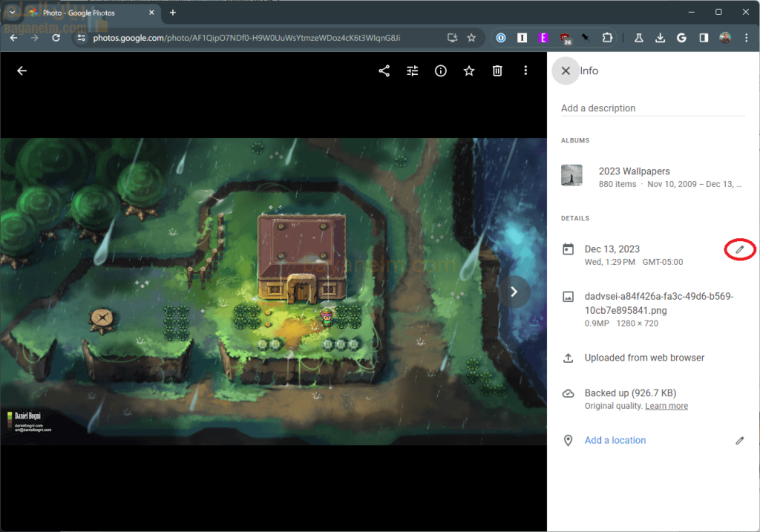Open the Chrome extensions puzzle icon
This screenshot has height=532, width=760.
pos(607,38)
